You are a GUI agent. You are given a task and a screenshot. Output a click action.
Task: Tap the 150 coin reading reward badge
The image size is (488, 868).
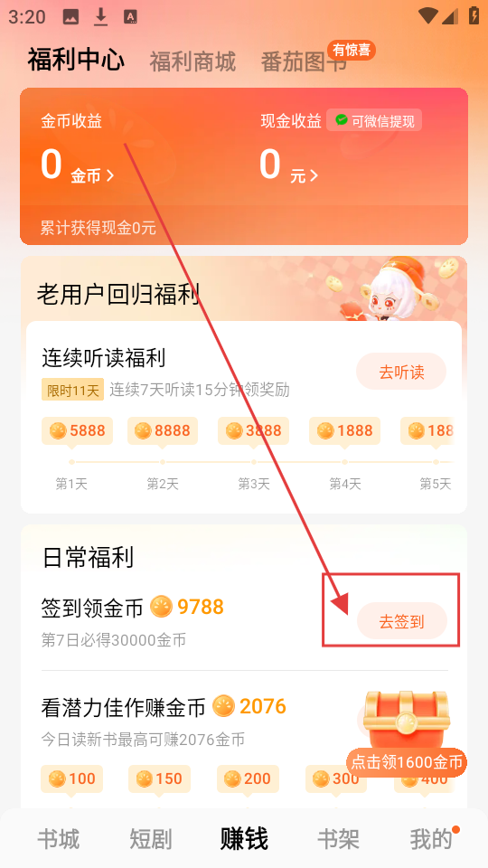click(x=159, y=778)
